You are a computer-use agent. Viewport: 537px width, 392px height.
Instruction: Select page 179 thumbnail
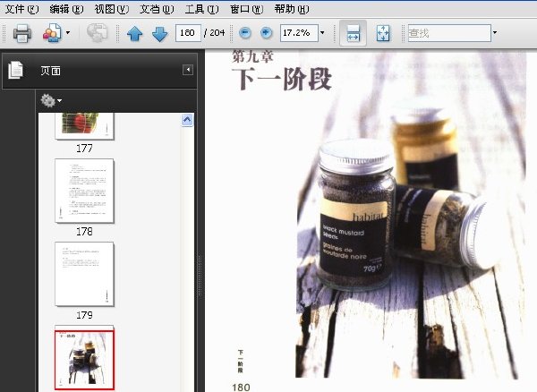click(84, 274)
